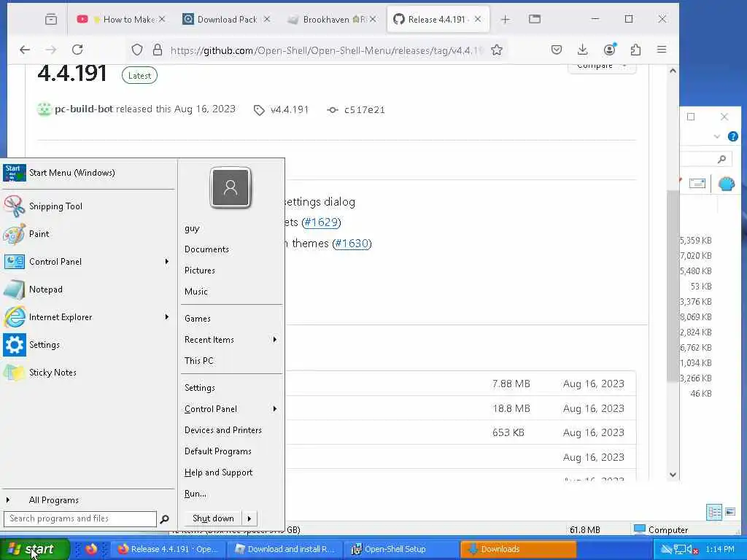
Task: Open Firefox extensions puzzle icon
Action: [635, 50]
